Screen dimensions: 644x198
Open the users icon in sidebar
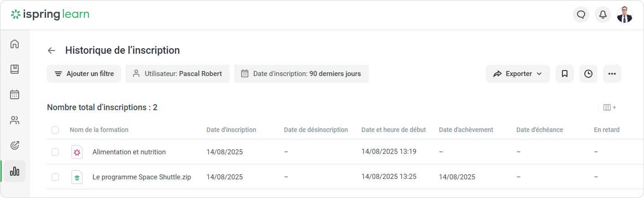pyautogui.click(x=15, y=120)
